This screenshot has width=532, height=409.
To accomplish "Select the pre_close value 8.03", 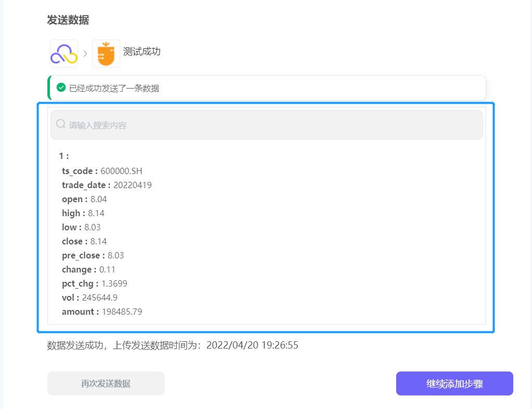I will click(x=116, y=255).
